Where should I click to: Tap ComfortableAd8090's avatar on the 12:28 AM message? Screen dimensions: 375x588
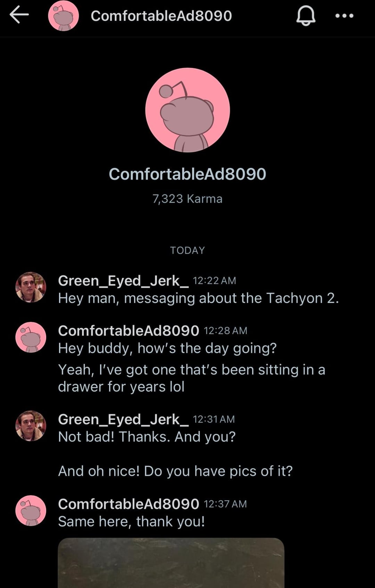coord(31,337)
